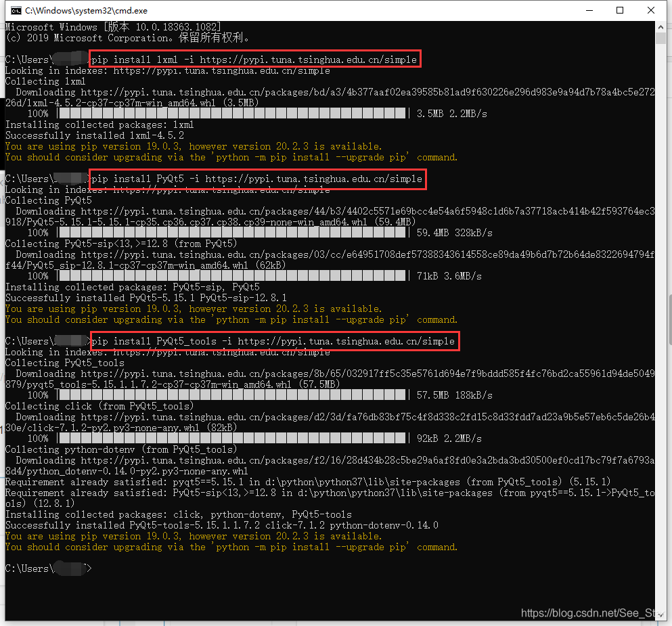Click the '59.4MB 328kB/s' progress bar
The width and height of the screenshot is (672, 626).
click(x=232, y=233)
